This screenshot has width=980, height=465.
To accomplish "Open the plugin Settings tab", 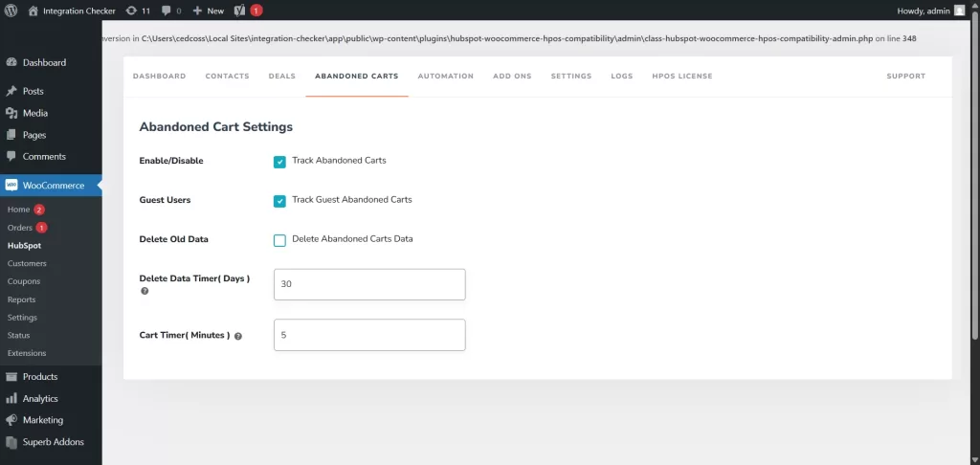I will click(x=571, y=77).
